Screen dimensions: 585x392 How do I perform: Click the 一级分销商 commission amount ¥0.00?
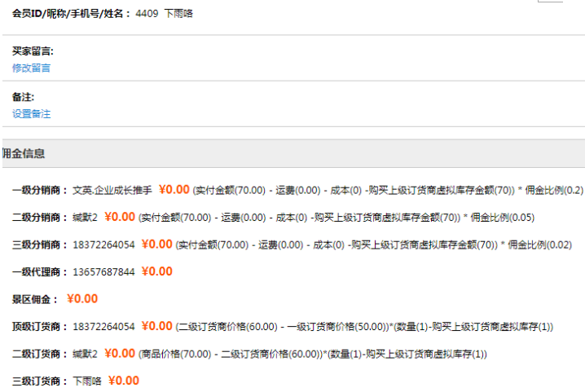coord(174,190)
